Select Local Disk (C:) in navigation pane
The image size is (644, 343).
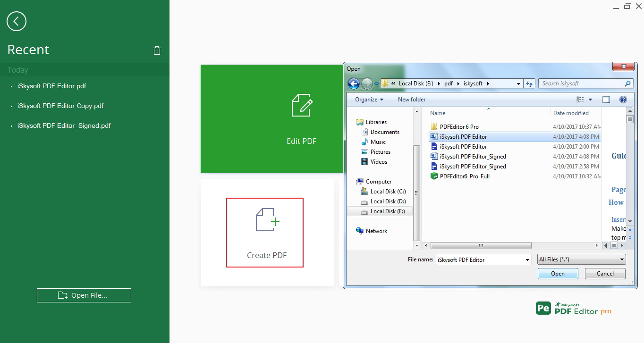point(383,192)
